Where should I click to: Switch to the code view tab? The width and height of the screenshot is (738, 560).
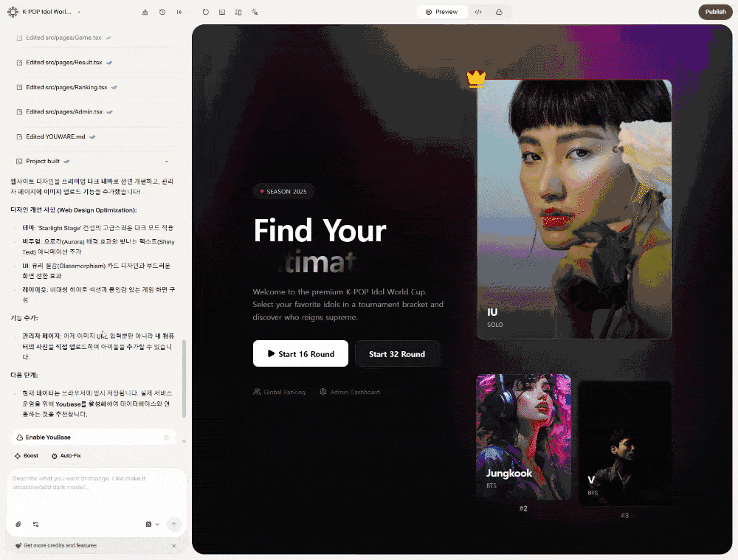tap(478, 12)
